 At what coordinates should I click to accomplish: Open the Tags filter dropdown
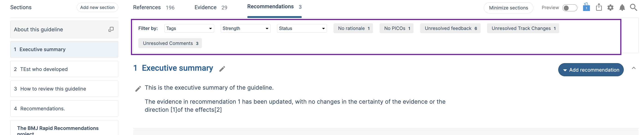(x=189, y=28)
